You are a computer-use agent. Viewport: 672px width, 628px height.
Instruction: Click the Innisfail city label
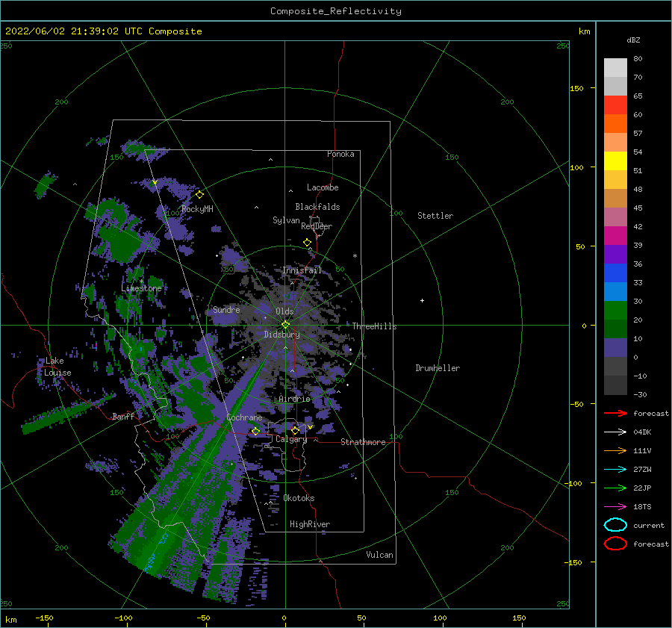[x=302, y=270]
